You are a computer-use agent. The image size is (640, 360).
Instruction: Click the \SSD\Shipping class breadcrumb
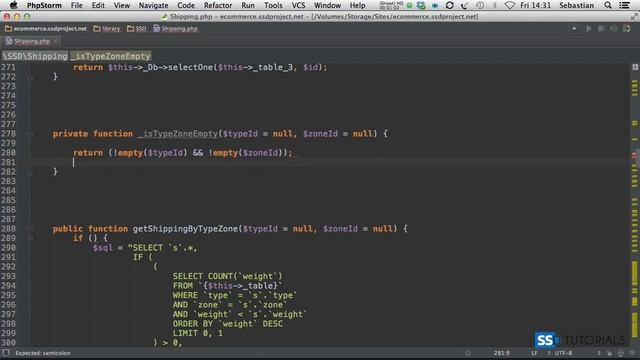[35, 56]
